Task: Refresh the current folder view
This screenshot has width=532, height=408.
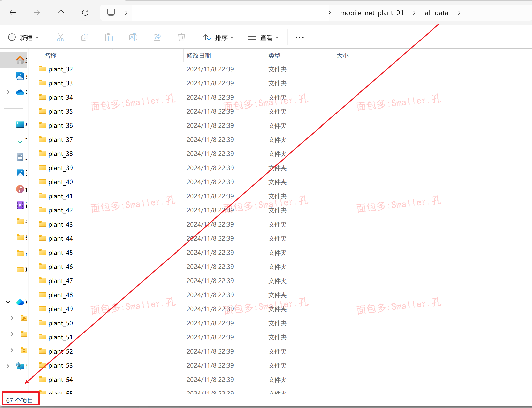Action: (85, 13)
